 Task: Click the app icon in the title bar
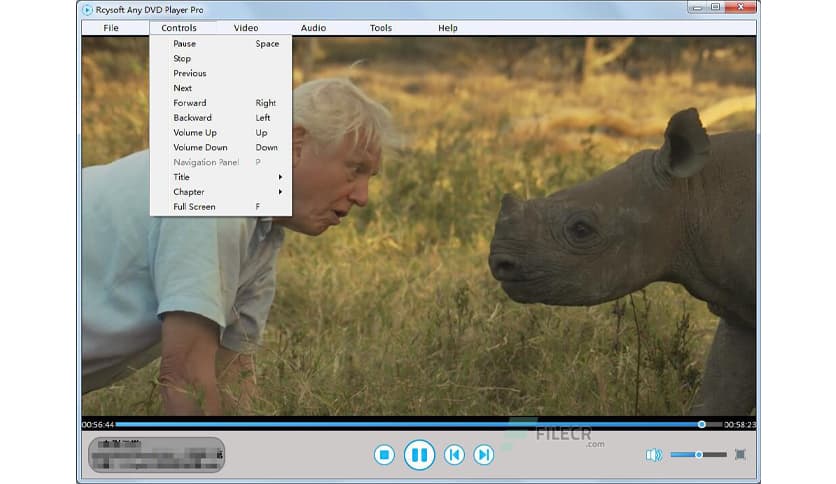pyautogui.click(x=87, y=10)
